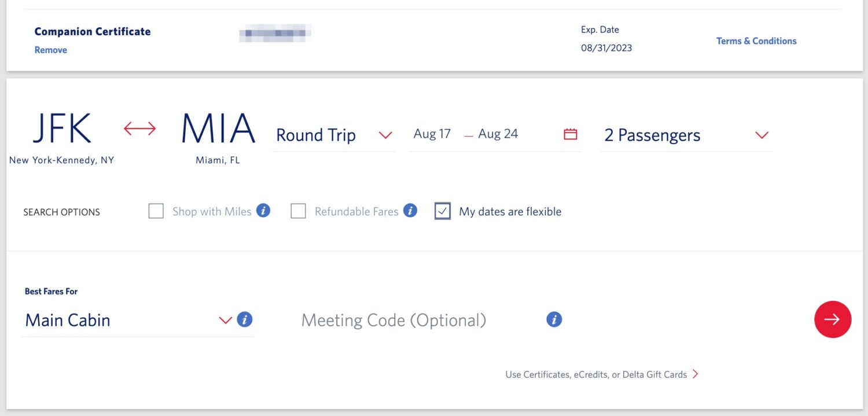Screen dimensions: 868x416
Task: View the Shop with Miles info icon
Action: [263, 211]
